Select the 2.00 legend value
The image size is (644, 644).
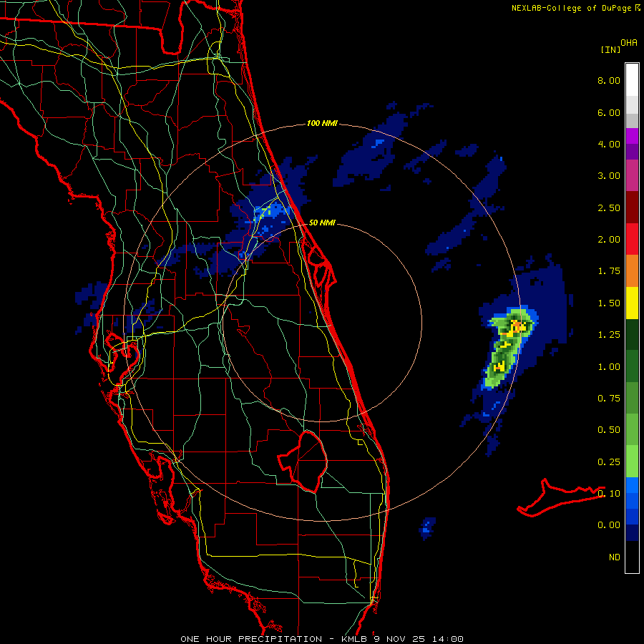[x=609, y=240]
